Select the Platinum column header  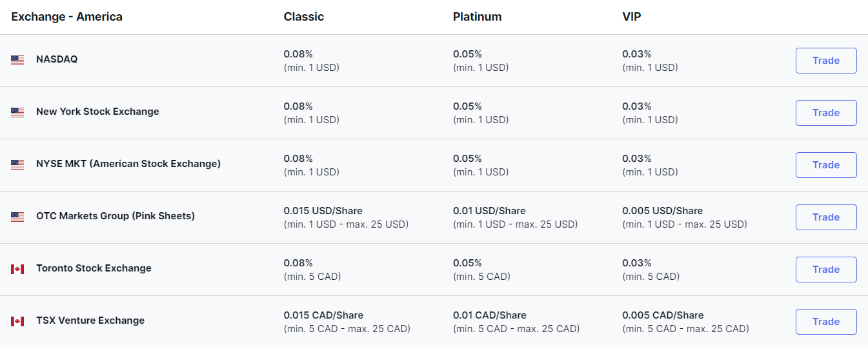477,17
